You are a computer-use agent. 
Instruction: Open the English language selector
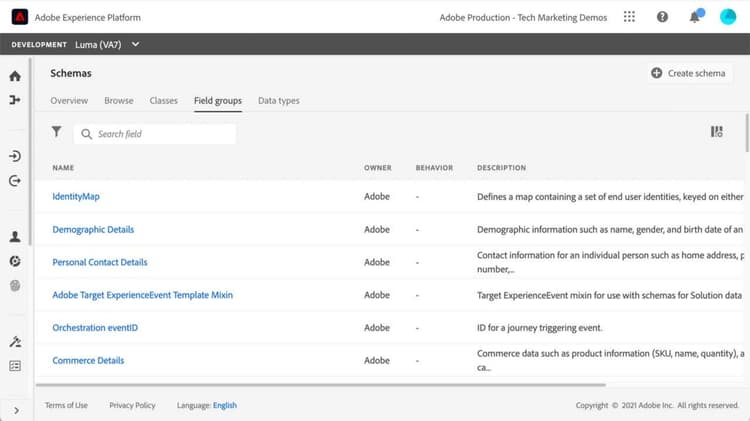coord(225,405)
